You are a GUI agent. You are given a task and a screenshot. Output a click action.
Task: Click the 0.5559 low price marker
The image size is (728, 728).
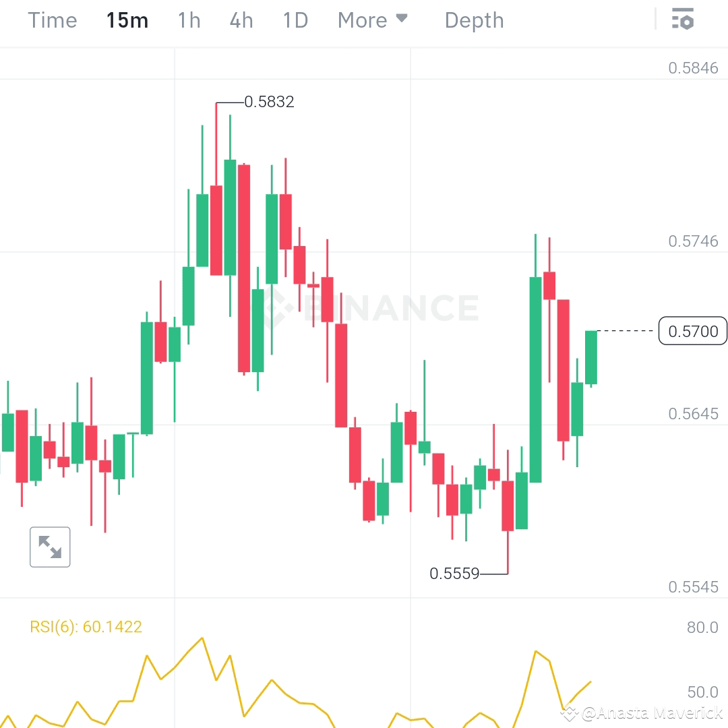pyautogui.click(x=455, y=574)
